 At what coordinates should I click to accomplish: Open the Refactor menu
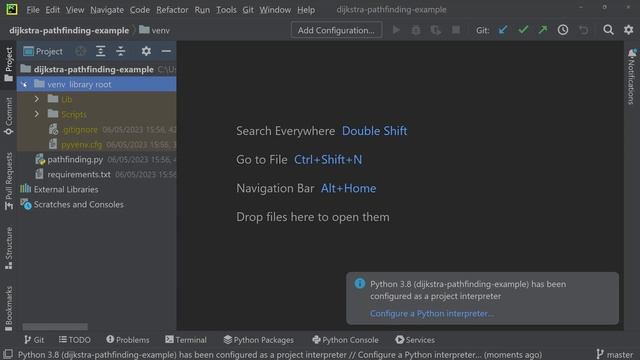[172, 9]
